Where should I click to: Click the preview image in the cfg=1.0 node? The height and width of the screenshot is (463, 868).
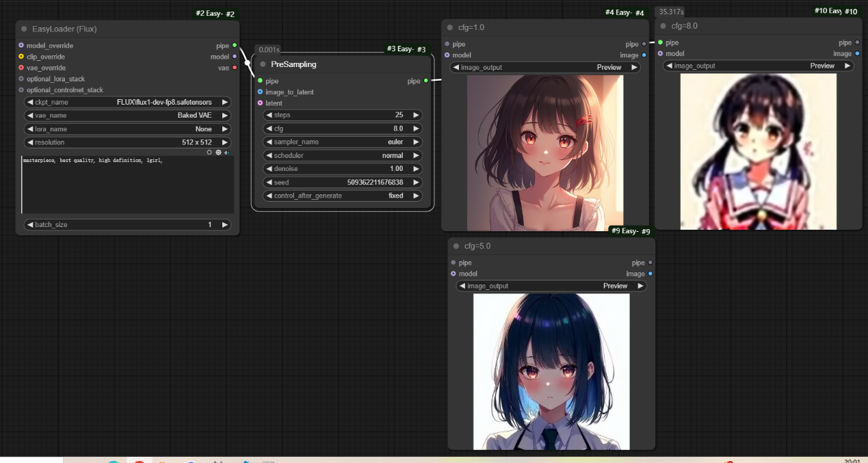[x=545, y=153]
